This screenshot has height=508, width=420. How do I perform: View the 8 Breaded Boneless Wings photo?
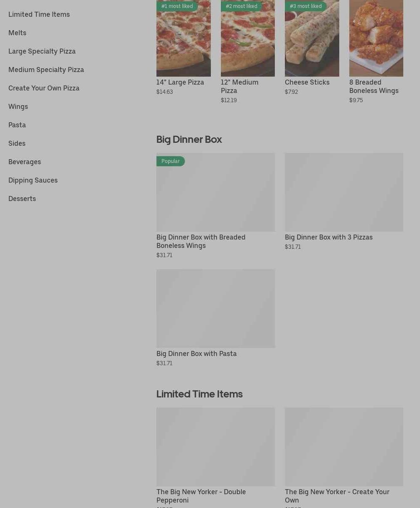[x=376, y=38]
